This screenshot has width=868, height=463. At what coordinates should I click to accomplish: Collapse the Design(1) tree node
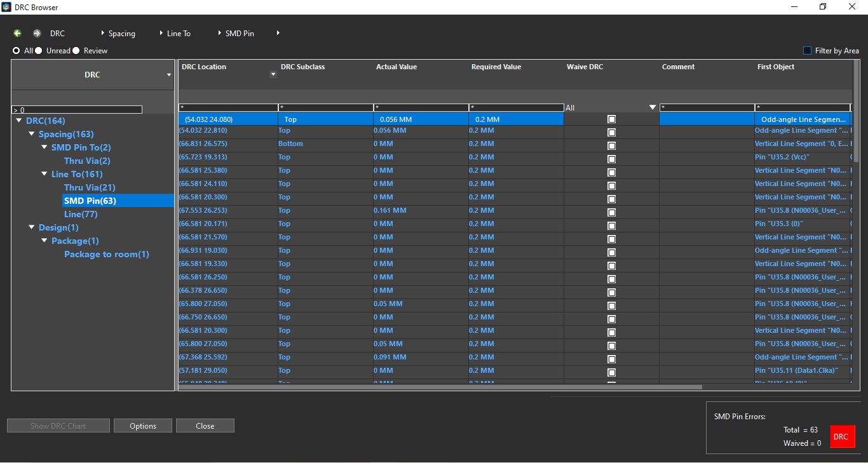32,227
